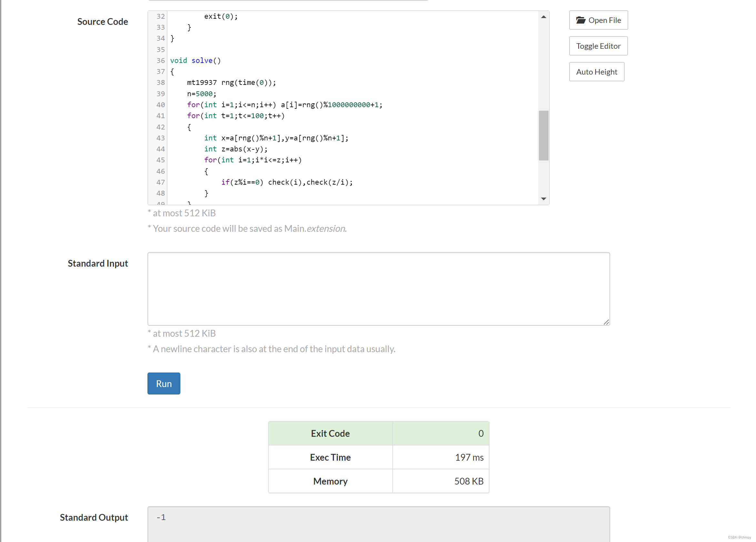Focus the Standard Input text area
The image size is (756, 542).
coord(378,289)
